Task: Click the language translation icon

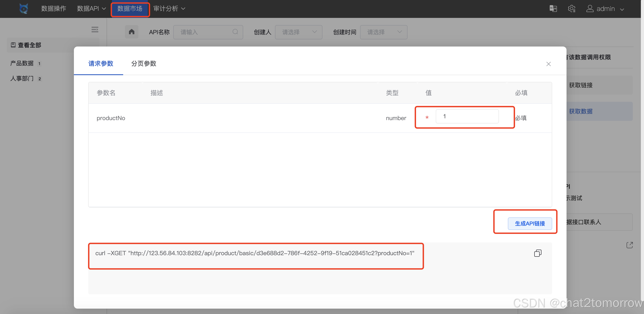Action: click(x=553, y=9)
